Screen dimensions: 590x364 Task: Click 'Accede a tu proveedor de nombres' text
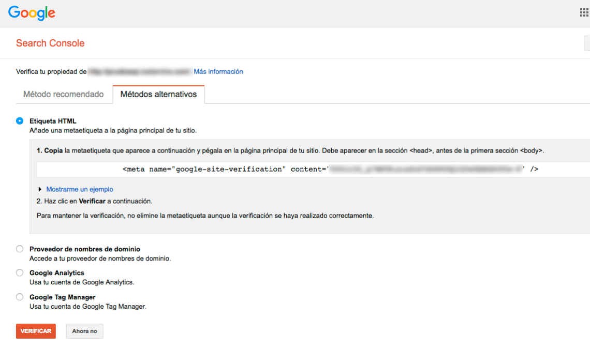click(x=100, y=259)
